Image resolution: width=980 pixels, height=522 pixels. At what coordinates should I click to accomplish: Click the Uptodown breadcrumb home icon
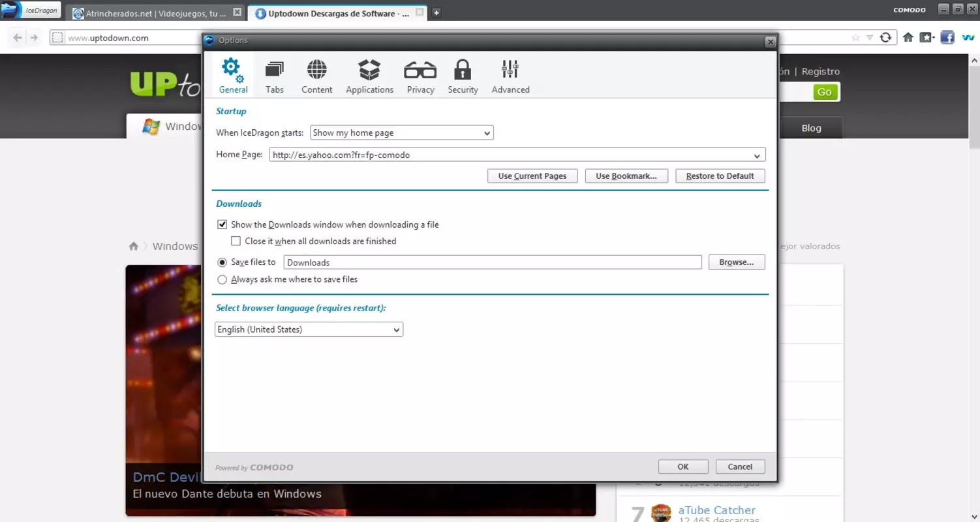[134, 246]
